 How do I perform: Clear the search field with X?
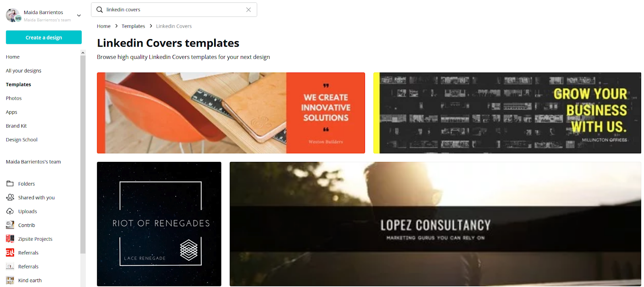(x=248, y=10)
